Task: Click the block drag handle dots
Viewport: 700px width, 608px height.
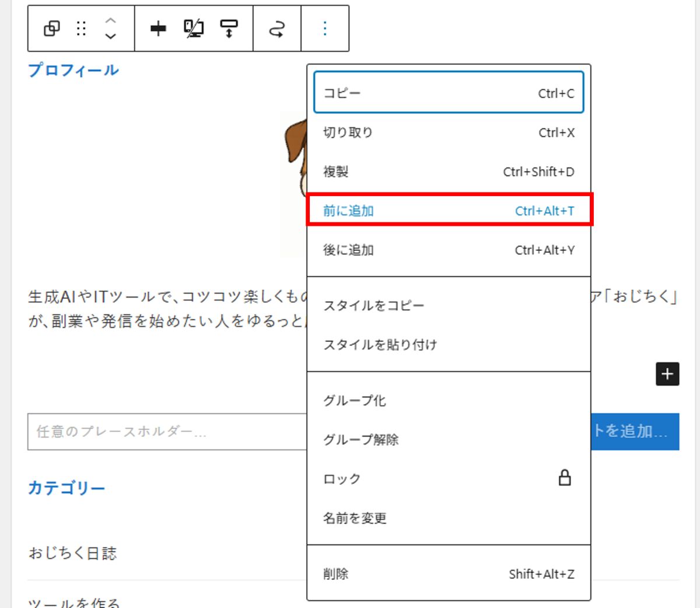Action: click(82, 29)
